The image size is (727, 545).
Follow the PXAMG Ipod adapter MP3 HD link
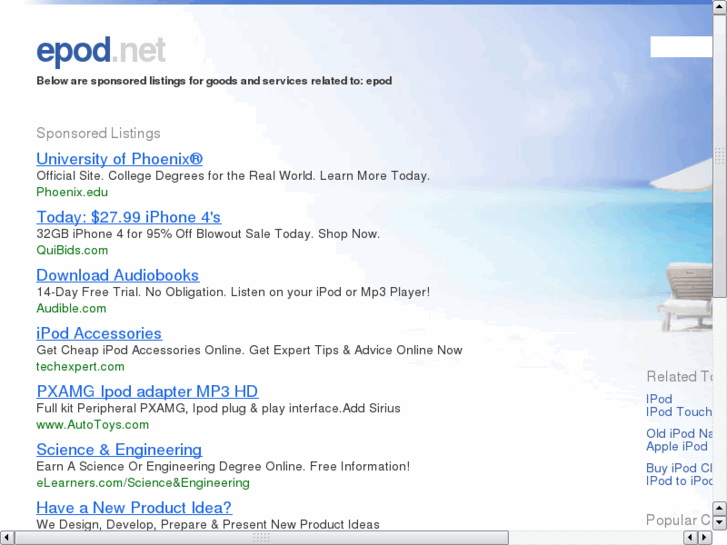(147, 391)
